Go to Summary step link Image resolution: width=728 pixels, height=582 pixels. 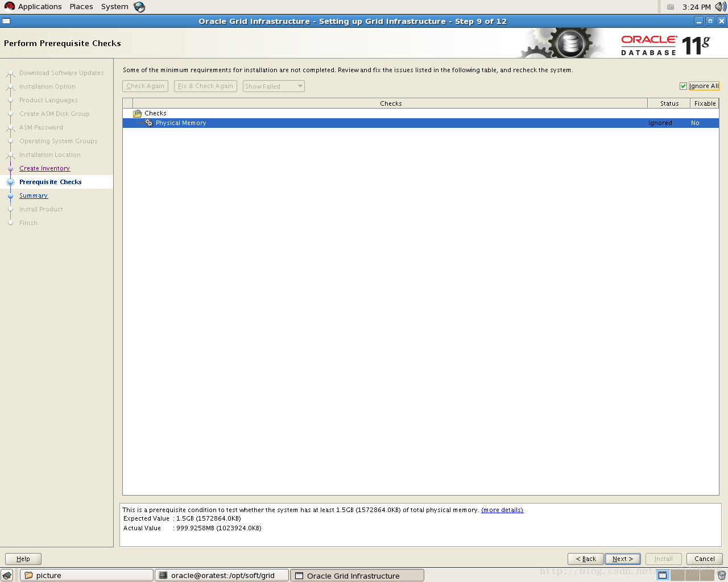coord(34,196)
